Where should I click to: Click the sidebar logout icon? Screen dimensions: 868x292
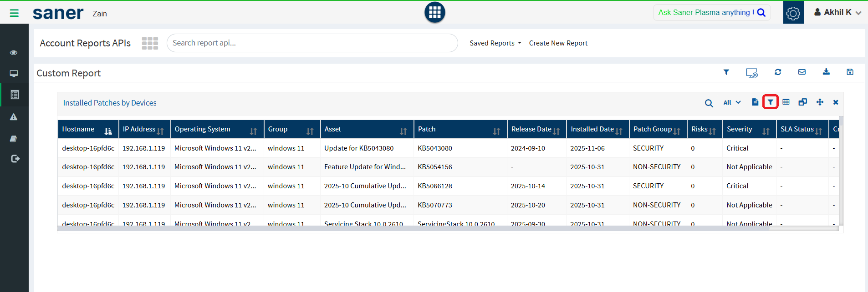15,159
